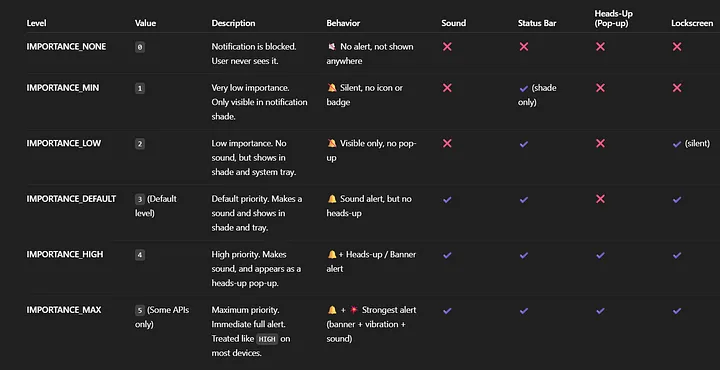The image size is (720, 370).
Task: Click the burst icon before 'Strongest alert'
Action: click(354, 310)
